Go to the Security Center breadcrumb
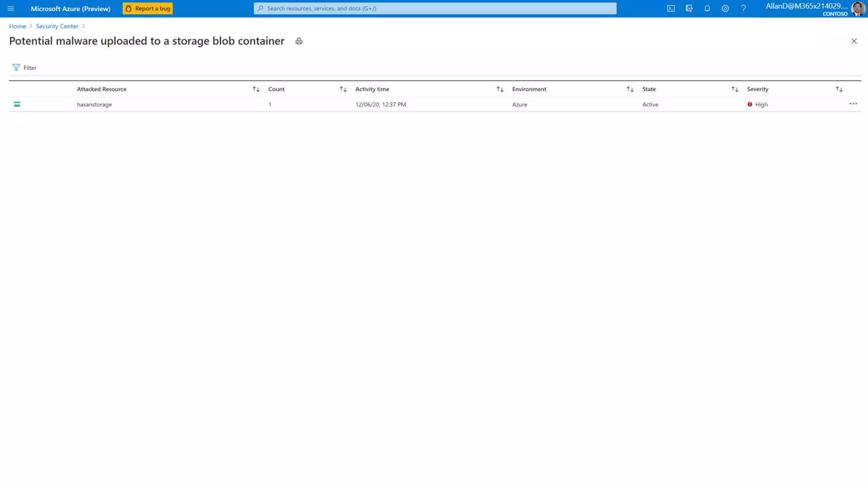The image size is (868, 488). pos(57,26)
